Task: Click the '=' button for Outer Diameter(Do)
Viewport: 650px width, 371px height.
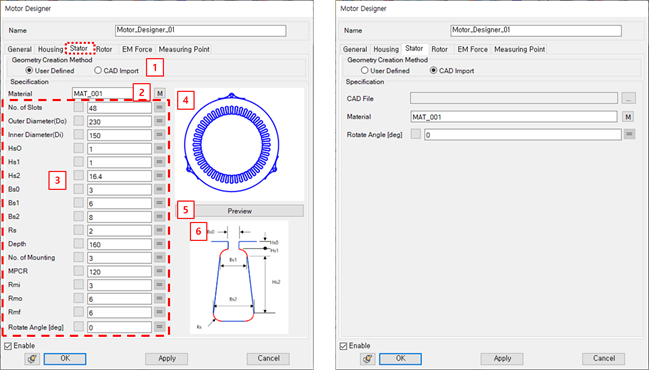Action: click(160, 121)
